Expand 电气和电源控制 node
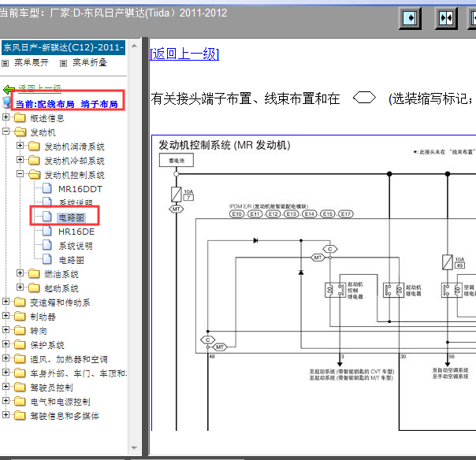Image resolution: width=476 pixels, height=460 pixels. pyautogui.click(x=6, y=400)
